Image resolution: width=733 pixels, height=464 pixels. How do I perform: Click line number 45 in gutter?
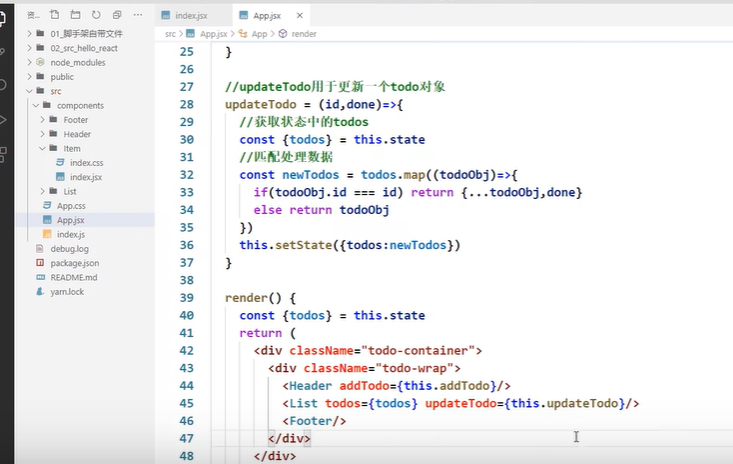pos(187,403)
